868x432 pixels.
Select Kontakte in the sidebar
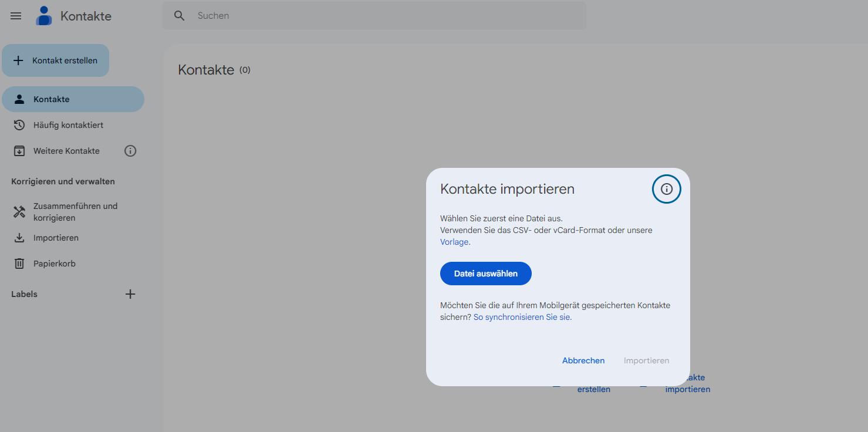click(x=52, y=99)
